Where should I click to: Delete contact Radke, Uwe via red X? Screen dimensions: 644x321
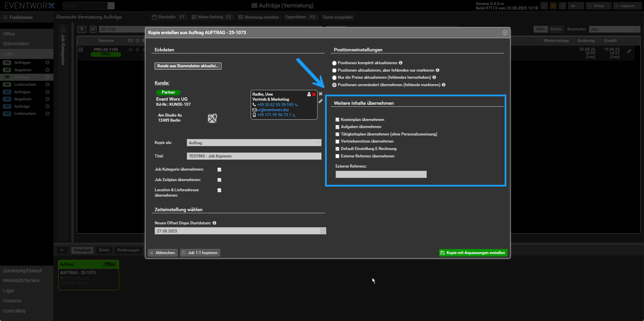pyautogui.click(x=314, y=94)
